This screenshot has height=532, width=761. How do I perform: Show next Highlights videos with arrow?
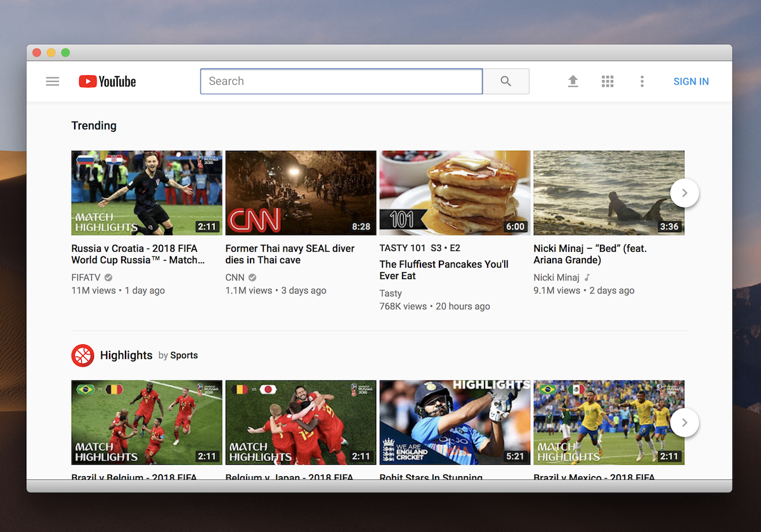(684, 422)
